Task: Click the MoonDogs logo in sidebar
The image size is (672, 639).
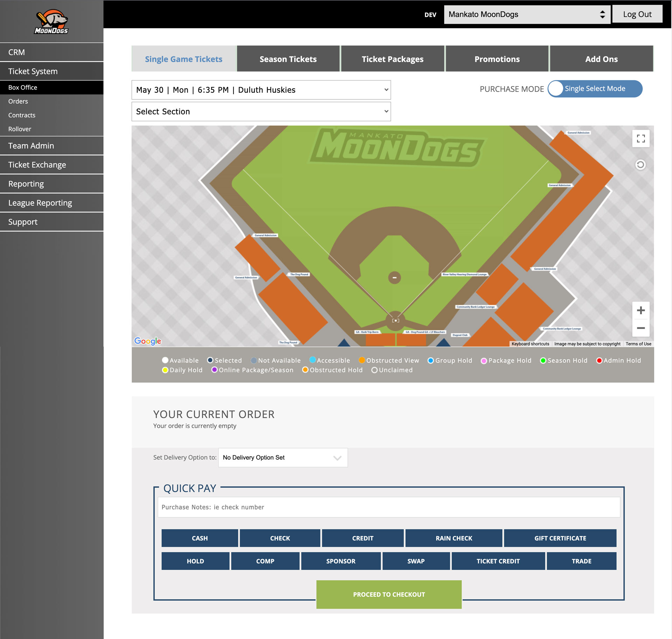Action: pos(51,22)
